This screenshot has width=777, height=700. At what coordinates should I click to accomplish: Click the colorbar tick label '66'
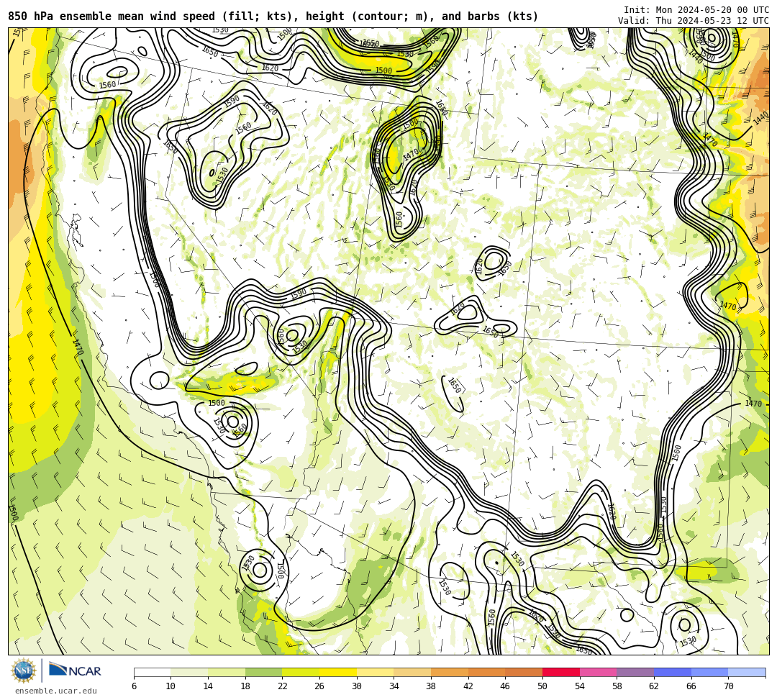coord(691,686)
